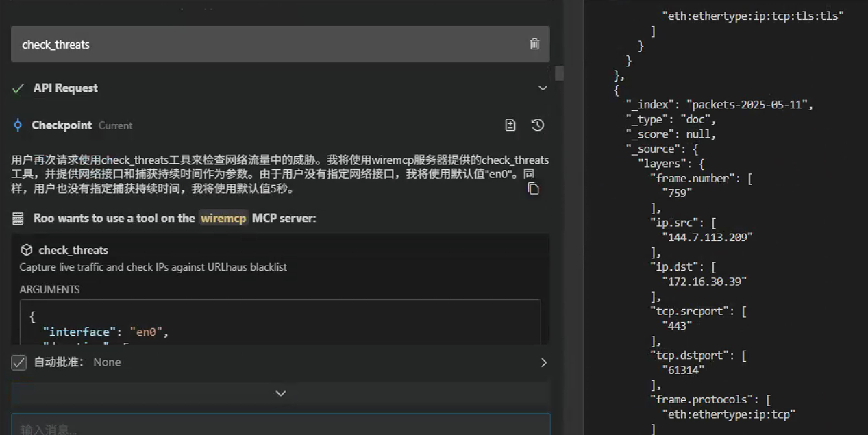Expand the 自动批准 settings arrow
868x435 pixels.
(x=544, y=362)
